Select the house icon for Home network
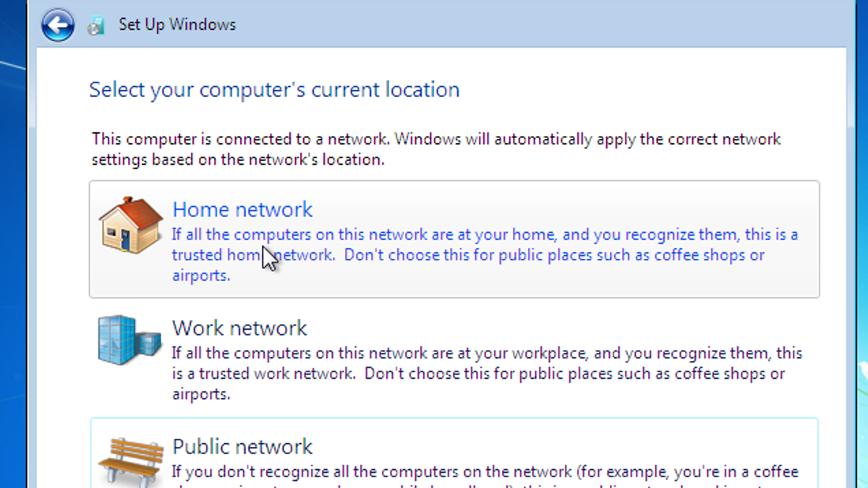Screen dimensions: 868x488 pos(131,224)
